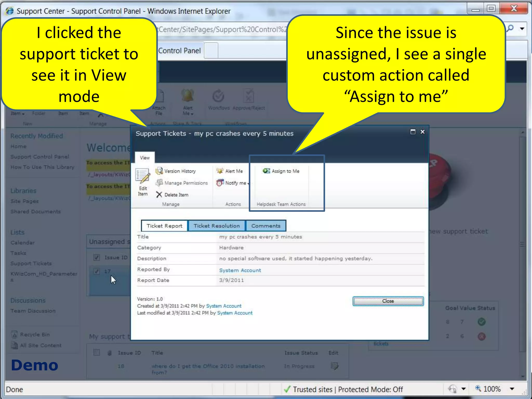Toggle header checkbox in My support tickets list
532x399 pixels.
pyautogui.click(x=97, y=353)
